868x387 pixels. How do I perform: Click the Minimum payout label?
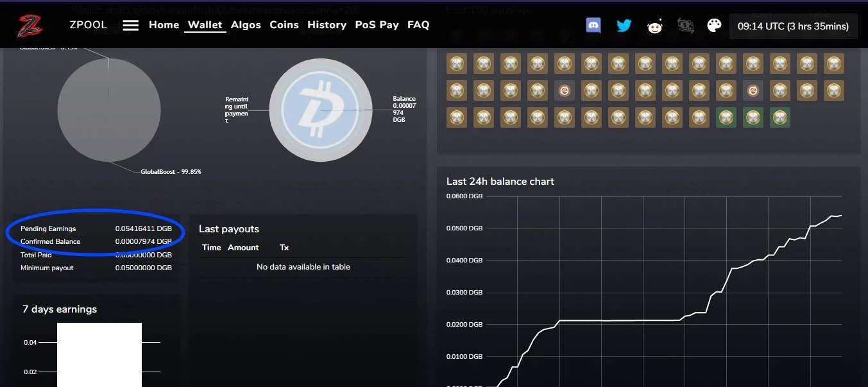point(47,268)
